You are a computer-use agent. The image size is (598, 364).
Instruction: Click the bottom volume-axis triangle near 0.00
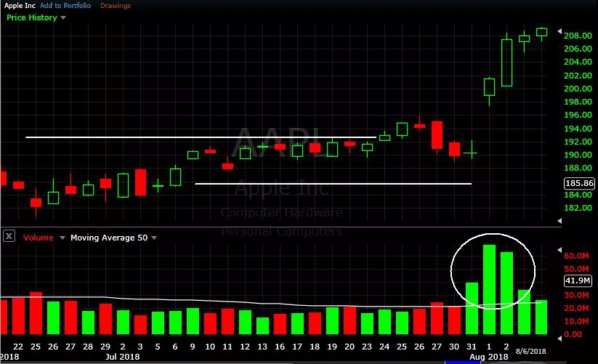[559, 338]
